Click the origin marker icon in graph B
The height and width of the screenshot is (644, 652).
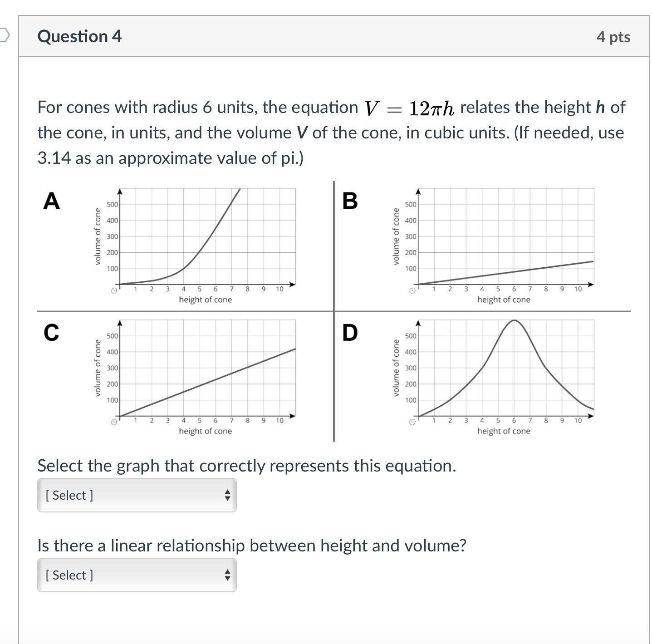(x=412, y=290)
